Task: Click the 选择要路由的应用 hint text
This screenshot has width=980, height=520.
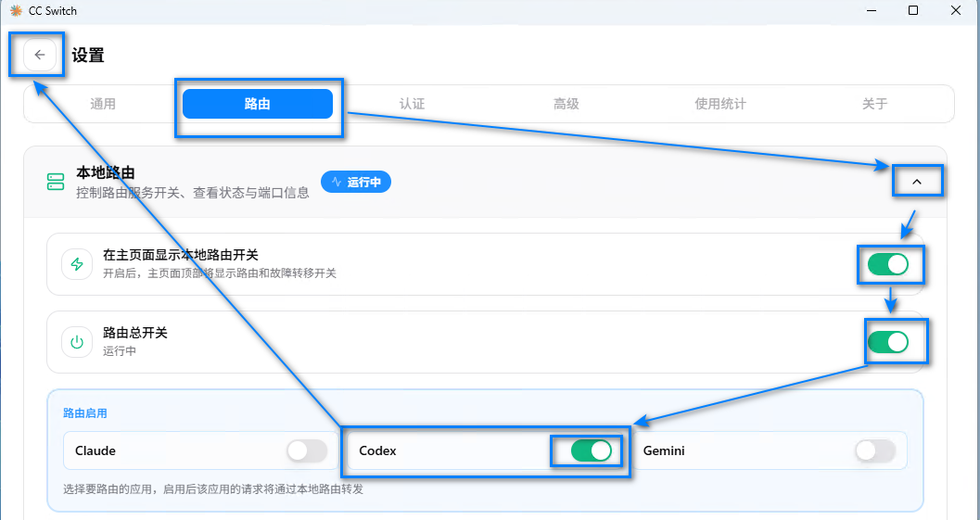Action: (213, 488)
